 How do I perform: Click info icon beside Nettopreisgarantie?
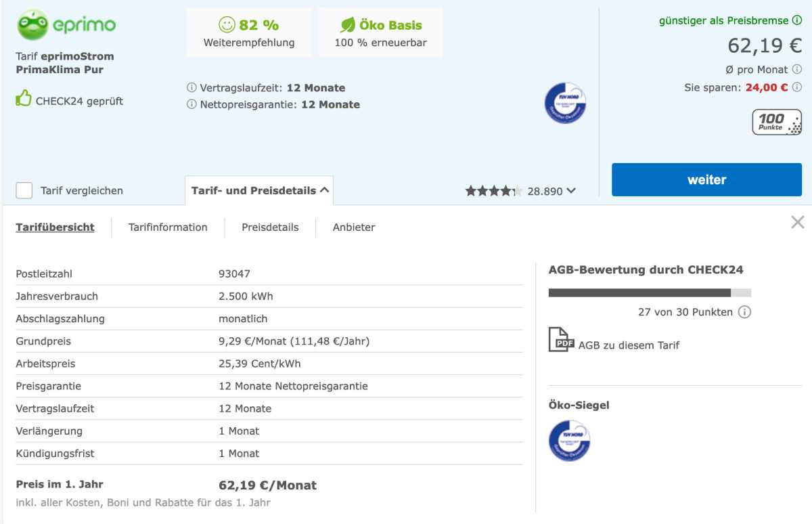coord(191,105)
